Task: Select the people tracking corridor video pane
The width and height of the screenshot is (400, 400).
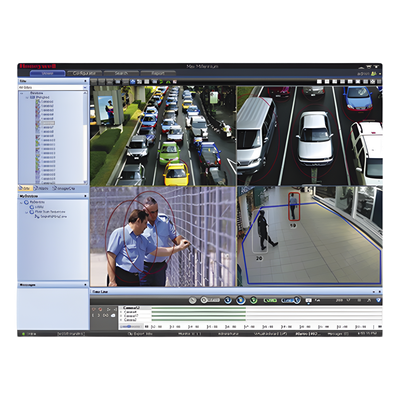Action: coord(310,236)
